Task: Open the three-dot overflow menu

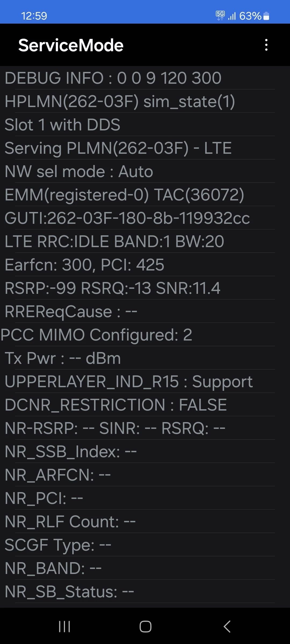Action: click(266, 45)
